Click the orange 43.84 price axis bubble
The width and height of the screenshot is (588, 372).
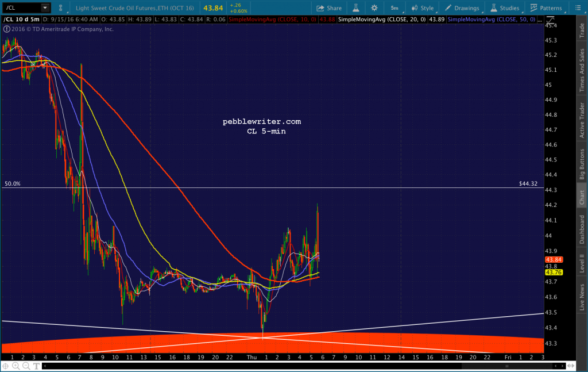pyautogui.click(x=554, y=260)
